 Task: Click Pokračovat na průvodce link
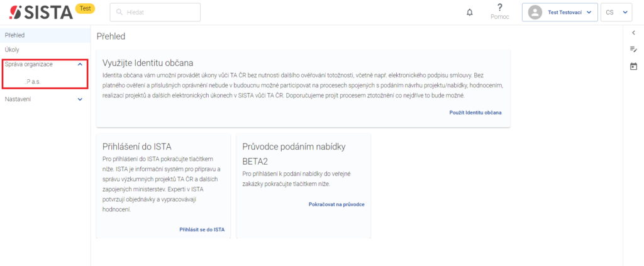click(336, 204)
